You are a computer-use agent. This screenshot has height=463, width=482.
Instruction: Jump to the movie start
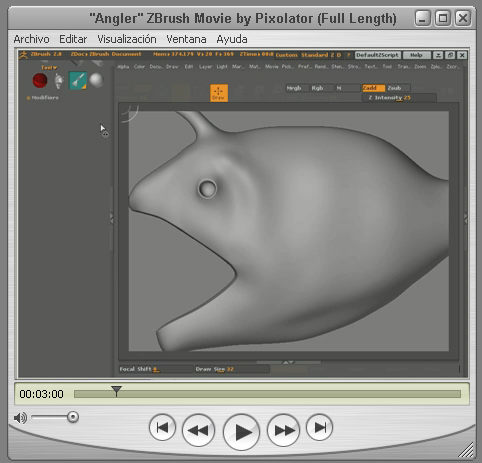(x=162, y=427)
